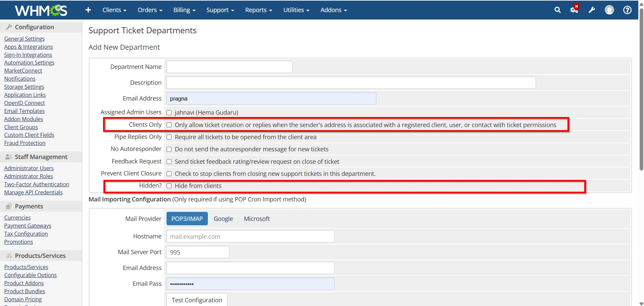This screenshot has width=644, height=306.
Task: Expand the Billing dropdown menu
Action: (184, 10)
